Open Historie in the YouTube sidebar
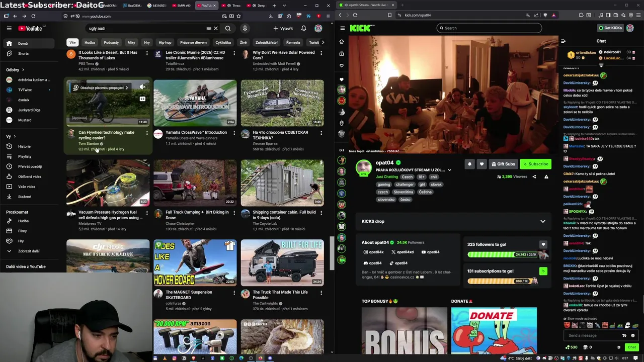Viewport: 644px width, 362px height. (x=24, y=146)
